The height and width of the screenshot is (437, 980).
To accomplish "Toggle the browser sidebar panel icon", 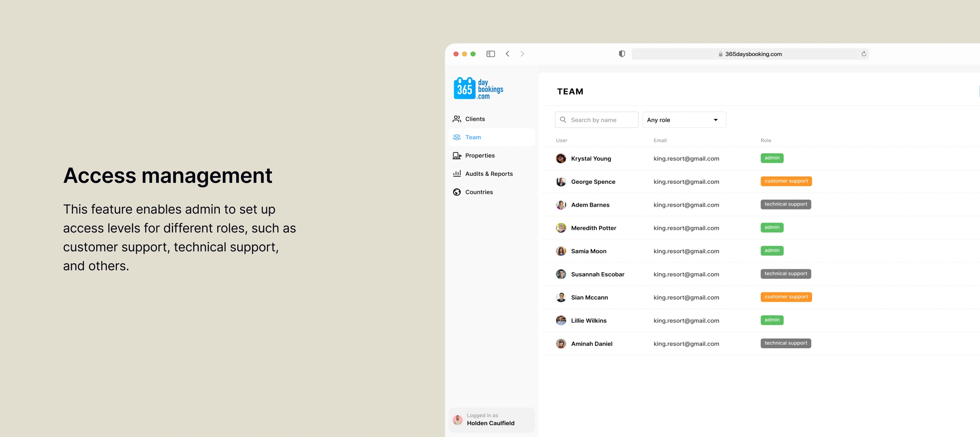I will [490, 54].
